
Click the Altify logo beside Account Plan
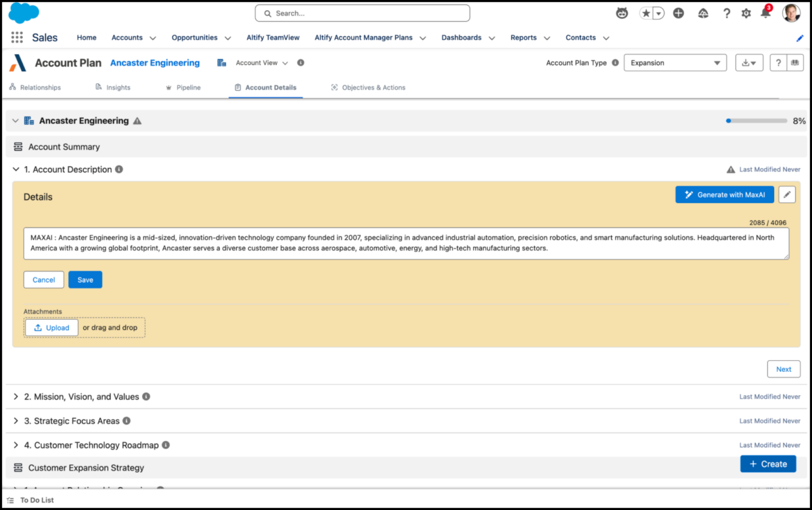click(18, 63)
